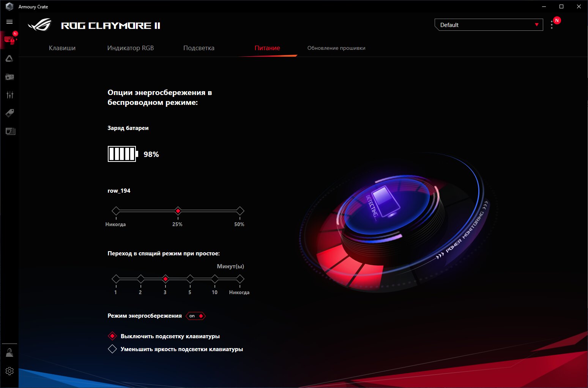This screenshot has height=388, width=588.
Task: Select the Питание tab
Action: [x=267, y=48]
